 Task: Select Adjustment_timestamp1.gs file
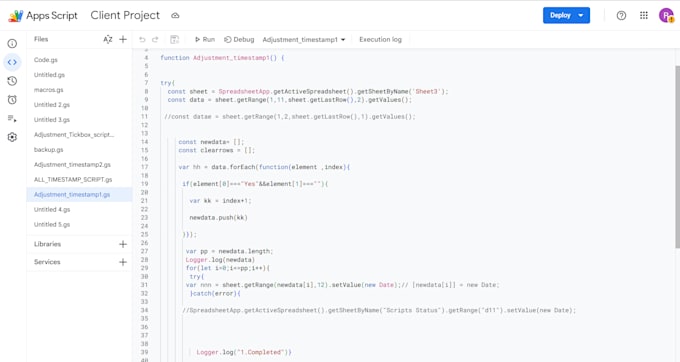(79, 194)
